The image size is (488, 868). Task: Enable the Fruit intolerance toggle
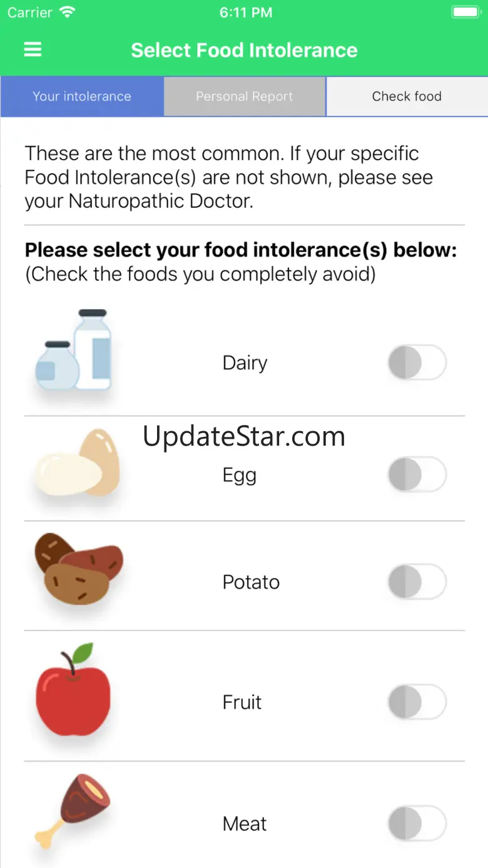pyautogui.click(x=417, y=702)
